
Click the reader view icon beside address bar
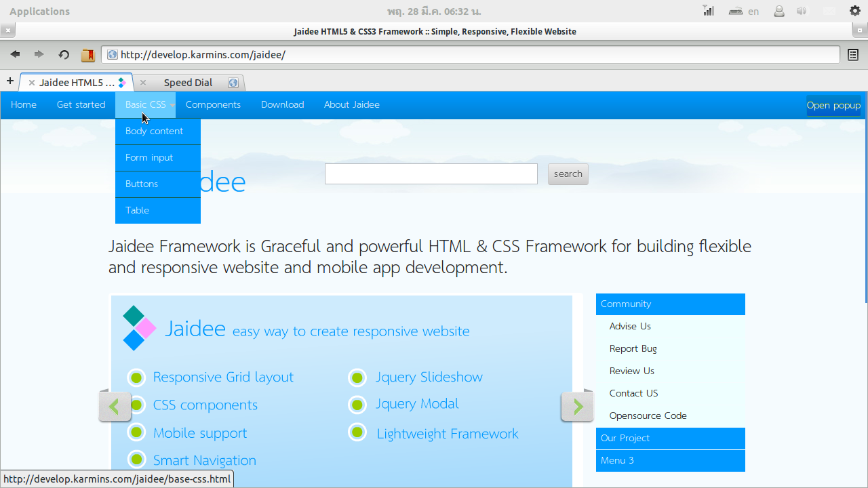click(853, 54)
